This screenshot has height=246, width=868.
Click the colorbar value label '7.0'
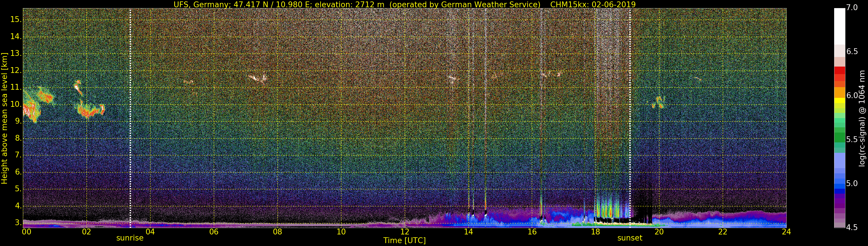pyautogui.click(x=852, y=8)
